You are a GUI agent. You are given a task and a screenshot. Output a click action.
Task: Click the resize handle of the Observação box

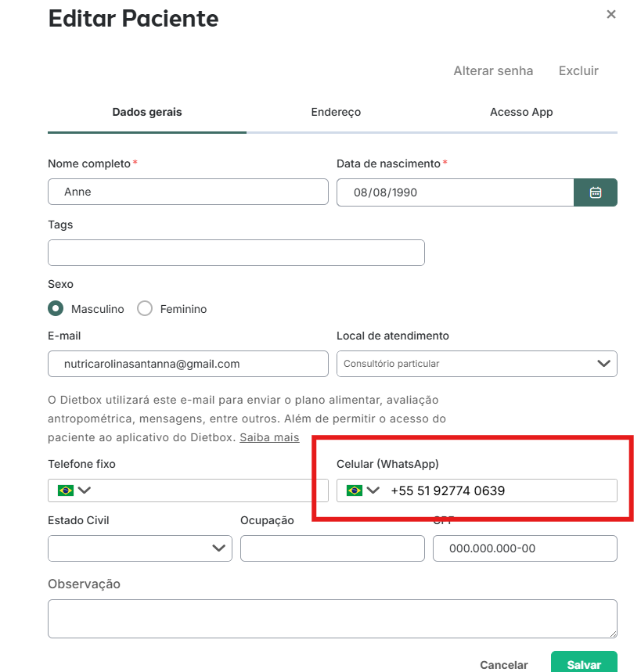click(x=613, y=634)
